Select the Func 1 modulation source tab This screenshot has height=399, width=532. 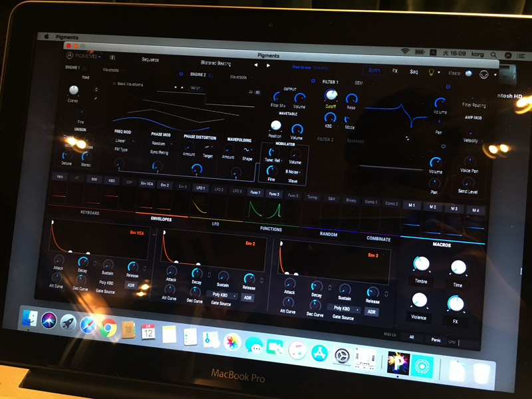pos(255,192)
